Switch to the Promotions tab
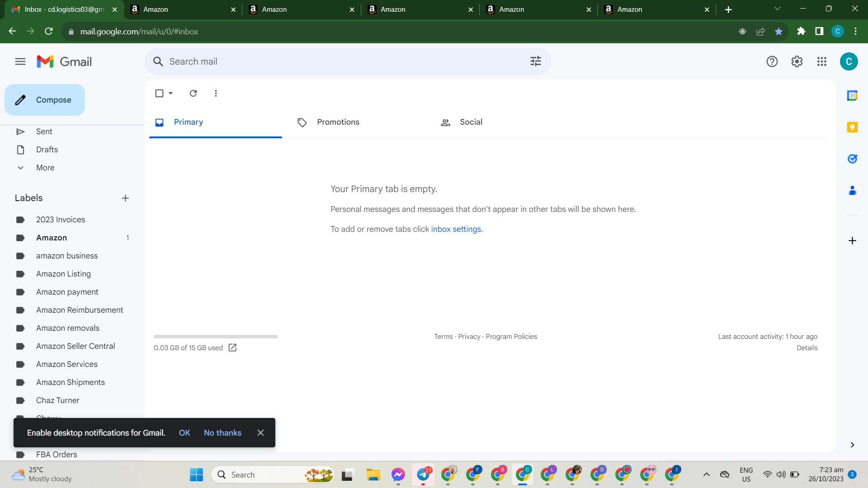The image size is (868, 488). [329, 122]
